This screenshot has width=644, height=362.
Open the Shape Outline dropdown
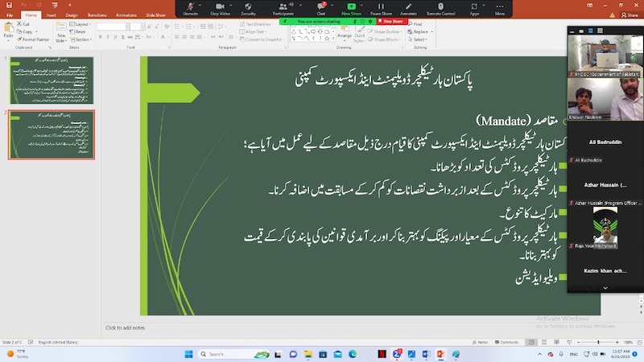pos(386,31)
